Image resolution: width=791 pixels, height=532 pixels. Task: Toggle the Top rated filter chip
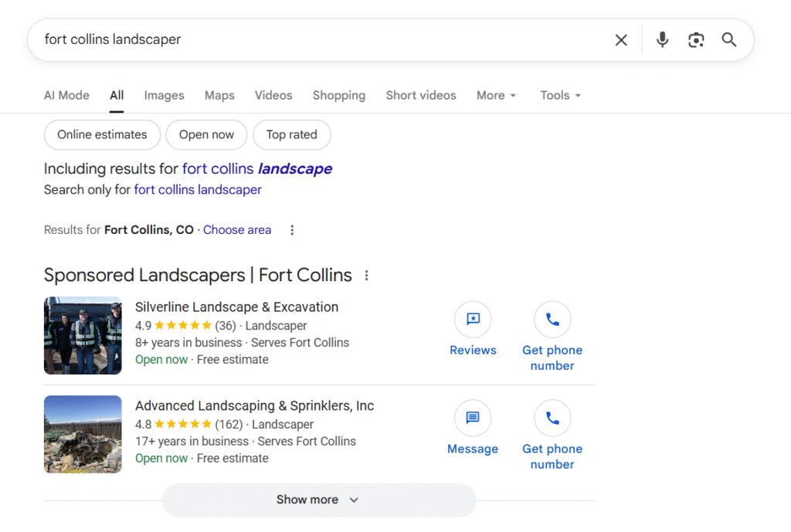[x=292, y=134]
